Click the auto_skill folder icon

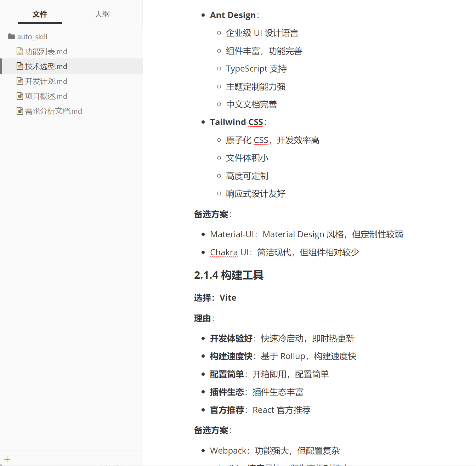pos(11,36)
